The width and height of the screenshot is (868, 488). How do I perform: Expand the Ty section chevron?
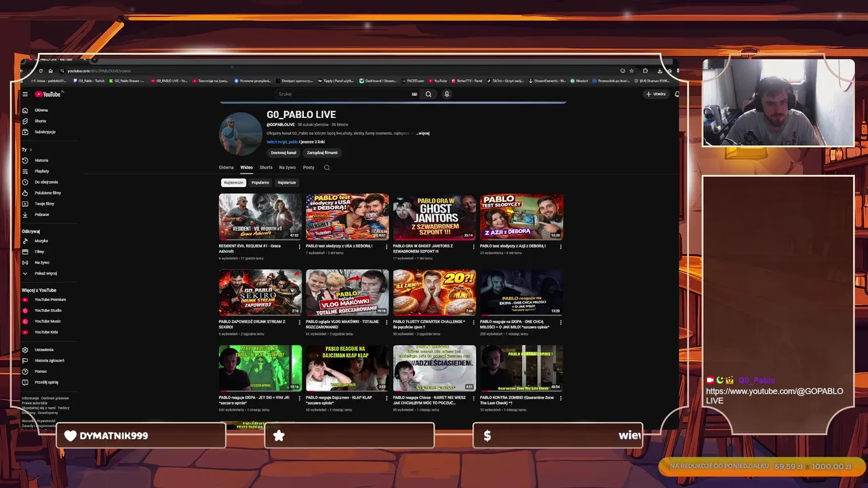click(x=31, y=149)
